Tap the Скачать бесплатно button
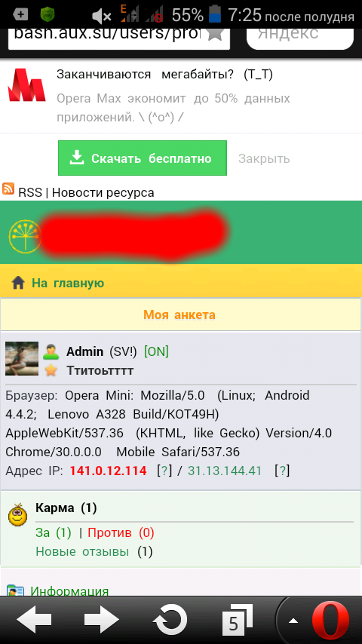The image size is (362, 644). click(143, 158)
